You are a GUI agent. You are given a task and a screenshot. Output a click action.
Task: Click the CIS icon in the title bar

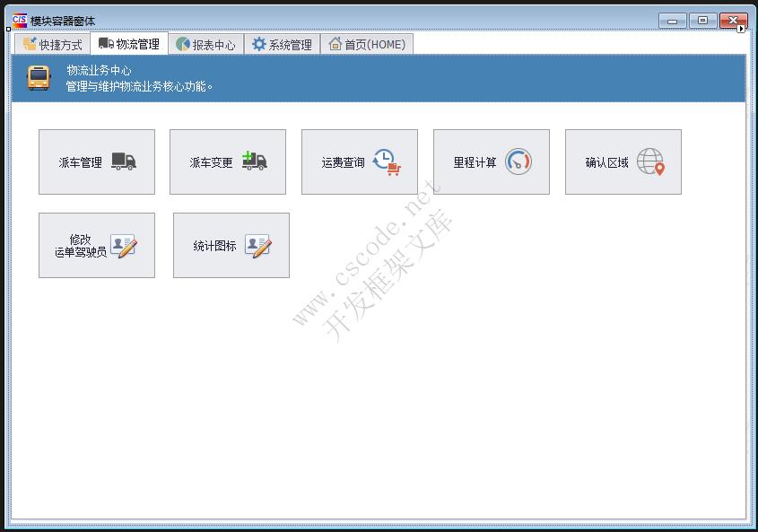pos(18,20)
